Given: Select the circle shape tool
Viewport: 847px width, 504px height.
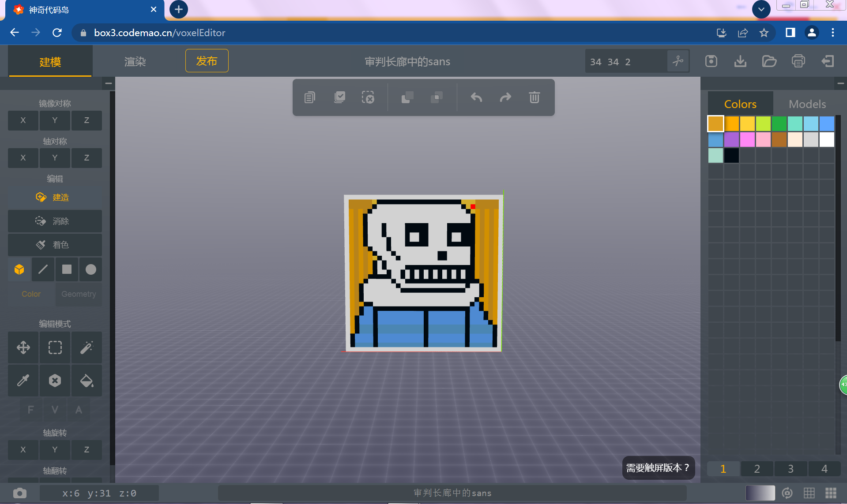Looking at the screenshot, I should pos(90,269).
